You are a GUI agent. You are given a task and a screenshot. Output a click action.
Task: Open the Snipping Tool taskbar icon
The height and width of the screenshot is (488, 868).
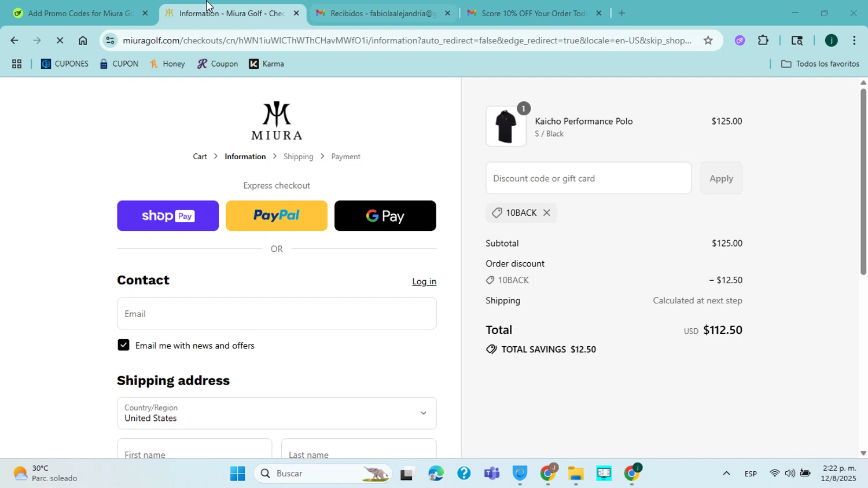tap(604, 474)
